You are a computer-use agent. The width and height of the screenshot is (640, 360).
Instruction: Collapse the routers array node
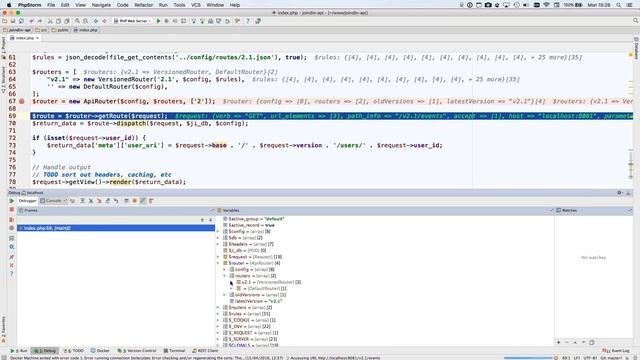click(224, 276)
